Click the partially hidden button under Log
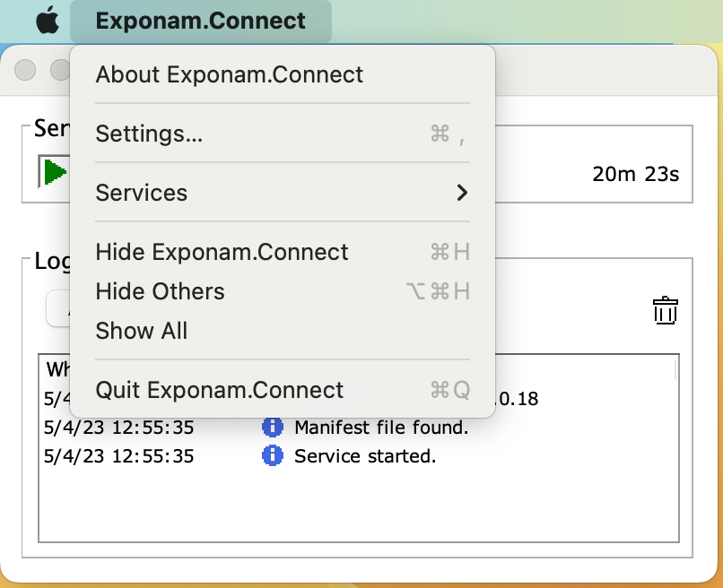The width and height of the screenshot is (723, 588). (58, 309)
